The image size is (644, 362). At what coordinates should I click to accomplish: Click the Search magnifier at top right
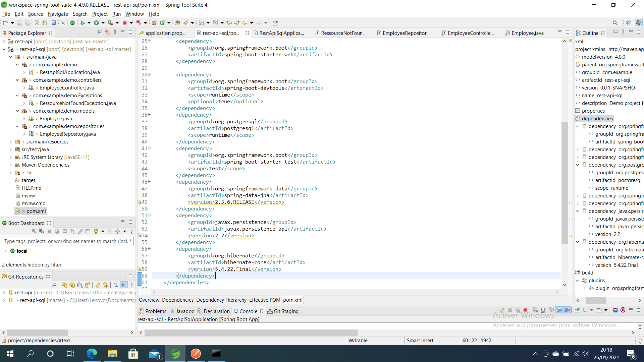click(x=615, y=23)
